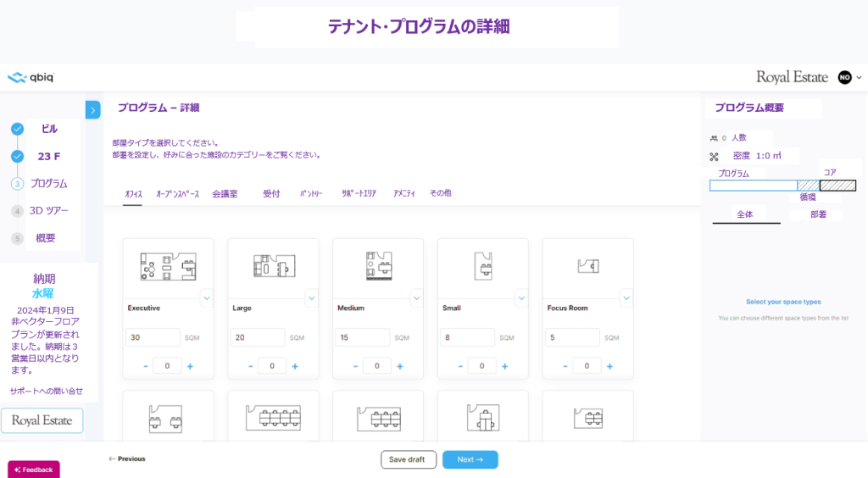Increase Focus Room count with plus
This screenshot has height=478, width=868.
pyautogui.click(x=609, y=366)
